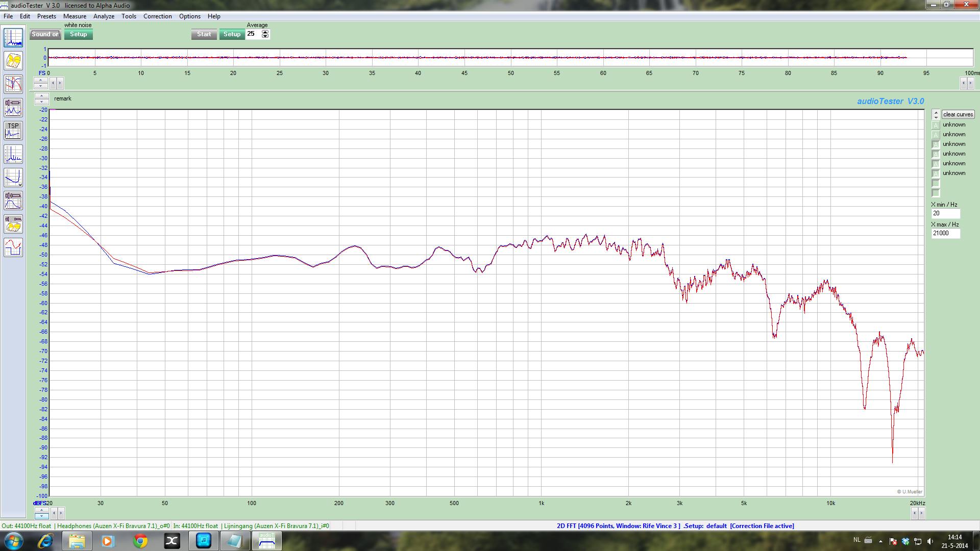This screenshot has height=551, width=980.
Task: Open the Correction menu
Action: pyautogui.click(x=157, y=16)
